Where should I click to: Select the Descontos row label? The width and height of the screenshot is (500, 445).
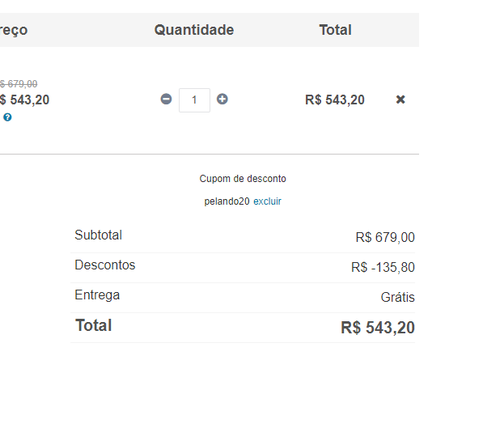[x=105, y=265]
